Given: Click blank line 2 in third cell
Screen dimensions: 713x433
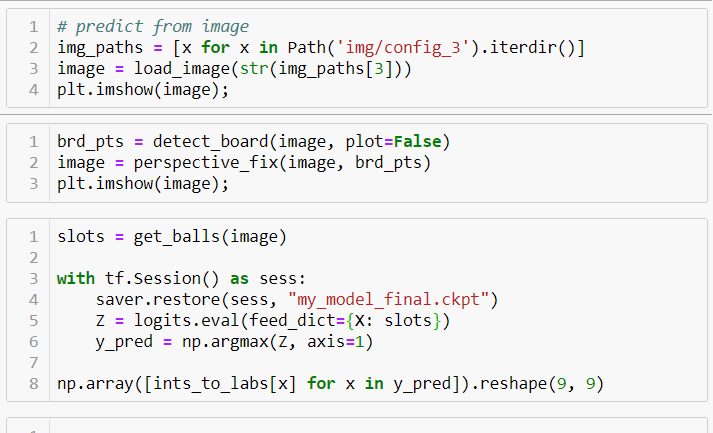Looking at the screenshot, I should tap(300, 258).
